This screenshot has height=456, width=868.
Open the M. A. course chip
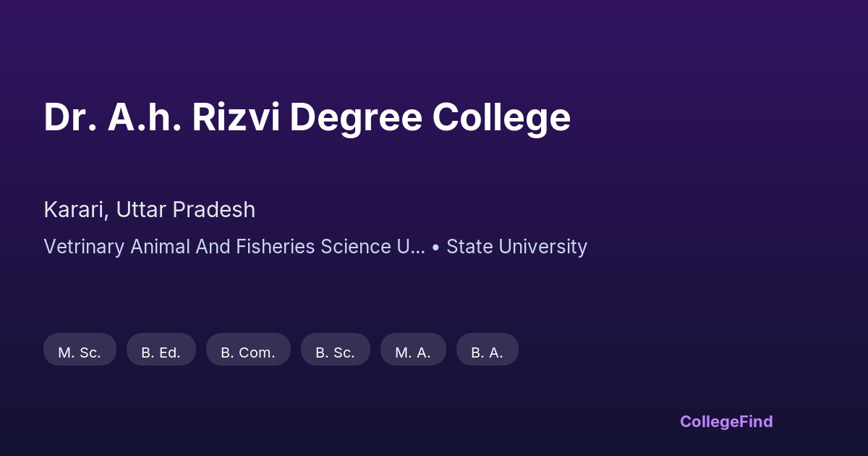(413, 352)
